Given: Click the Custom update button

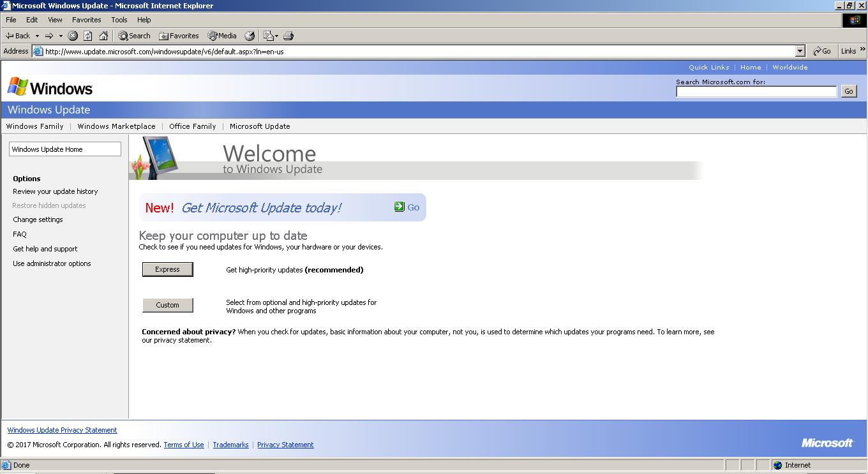Looking at the screenshot, I should [x=167, y=305].
